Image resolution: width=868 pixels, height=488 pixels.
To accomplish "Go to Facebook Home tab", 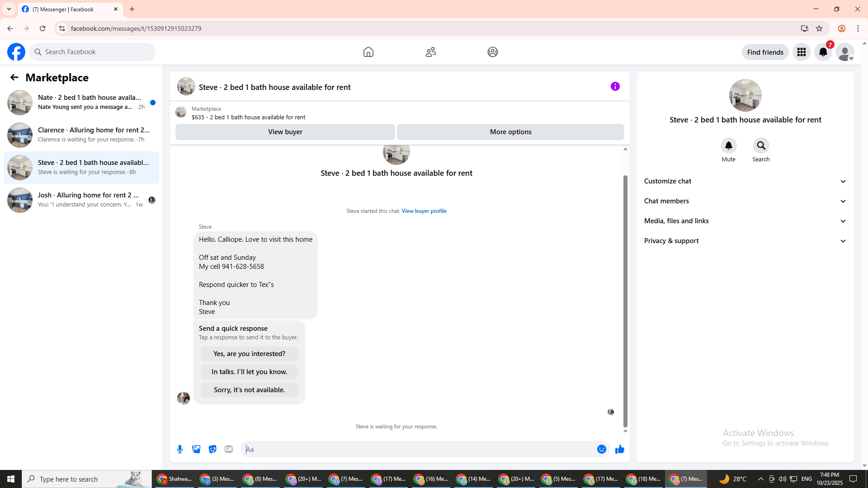I will 368,52.
